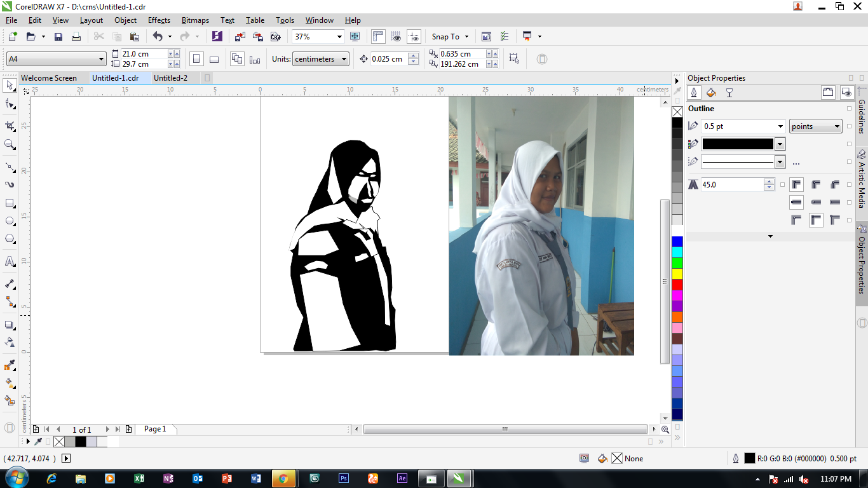This screenshot has width=868, height=488.
Task: Select the Color Eyedropper tool
Action: [10, 365]
